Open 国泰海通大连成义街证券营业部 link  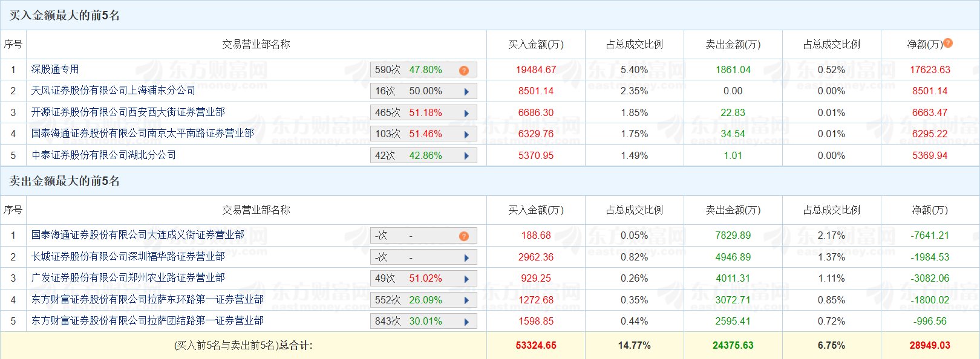pyautogui.click(x=138, y=235)
